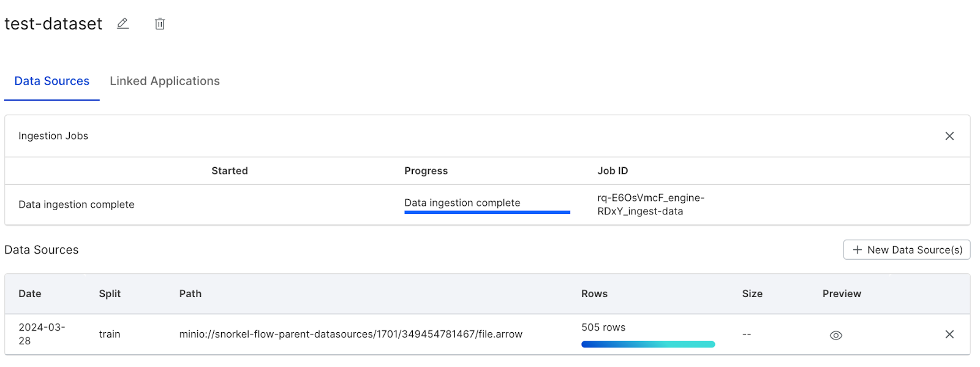The width and height of the screenshot is (980, 367).
Task: Click the New Data Source(s) button
Action: click(907, 250)
